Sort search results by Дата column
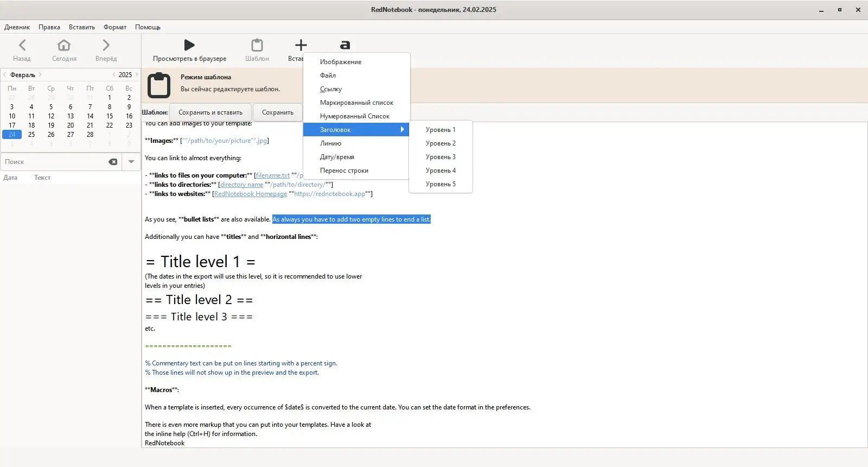Viewport: 868px width, 467px height. point(10,178)
